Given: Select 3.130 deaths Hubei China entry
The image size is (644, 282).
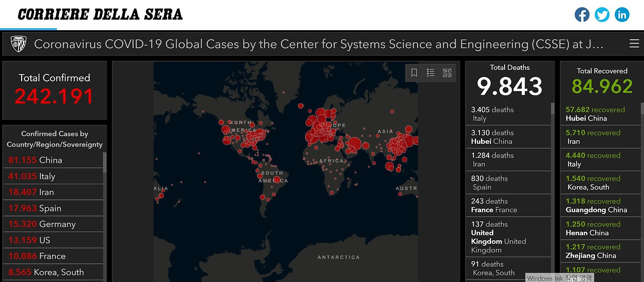Looking at the screenshot, I should click(508, 137).
